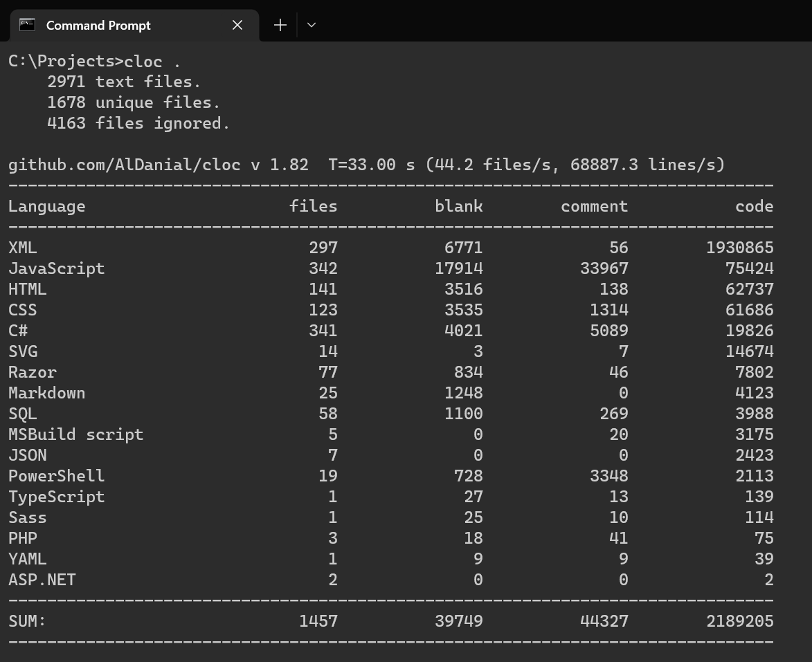Image resolution: width=812 pixels, height=662 pixels.
Task: Click the Sass language row label
Action: click(x=28, y=517)
